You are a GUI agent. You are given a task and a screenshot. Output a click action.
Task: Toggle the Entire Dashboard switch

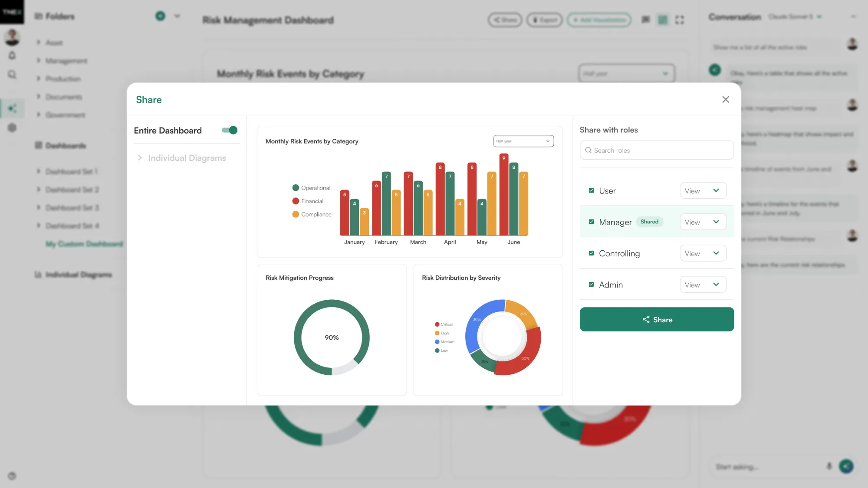(229, 130)
